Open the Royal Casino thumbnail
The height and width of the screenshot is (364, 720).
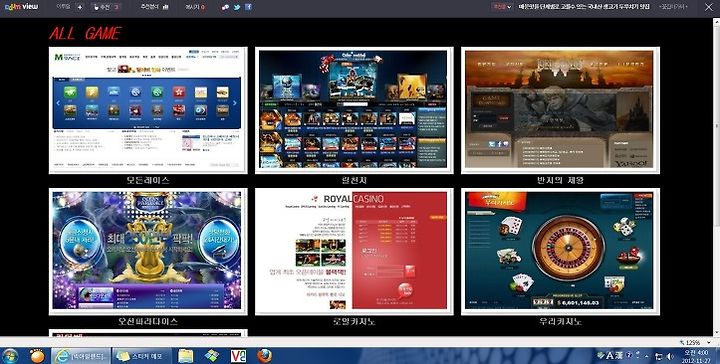354,251
